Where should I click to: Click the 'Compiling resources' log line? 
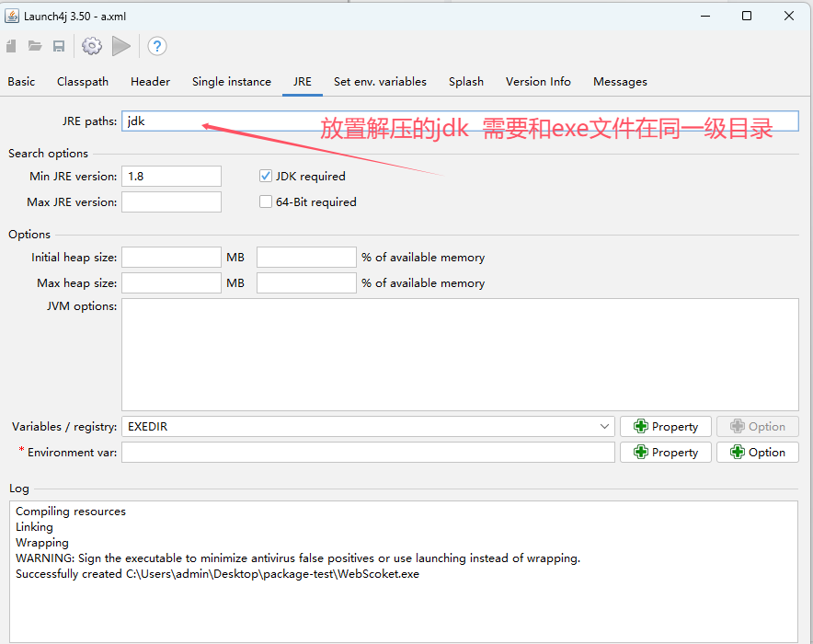[71, 512]
